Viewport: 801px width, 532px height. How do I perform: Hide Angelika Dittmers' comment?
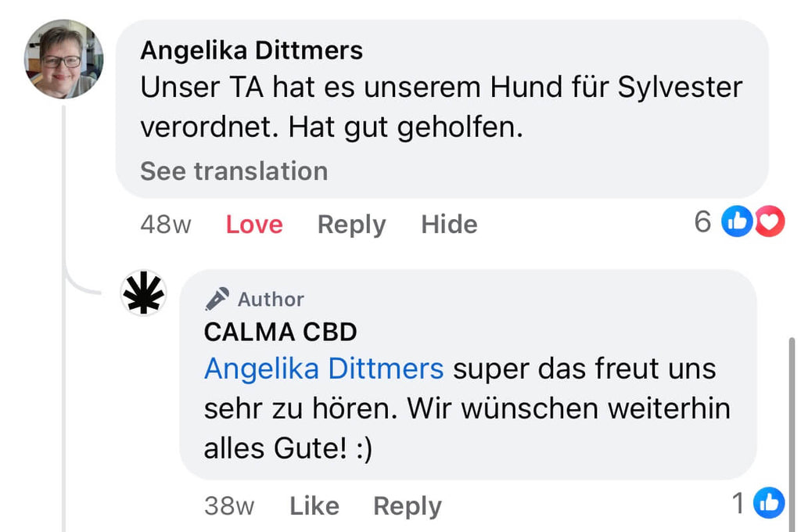point(449,225)
